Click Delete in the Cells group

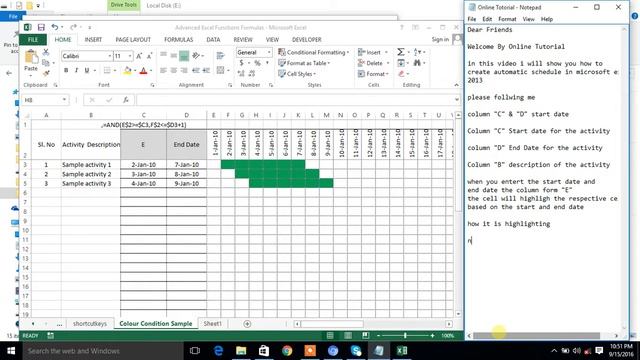point(373,63)
